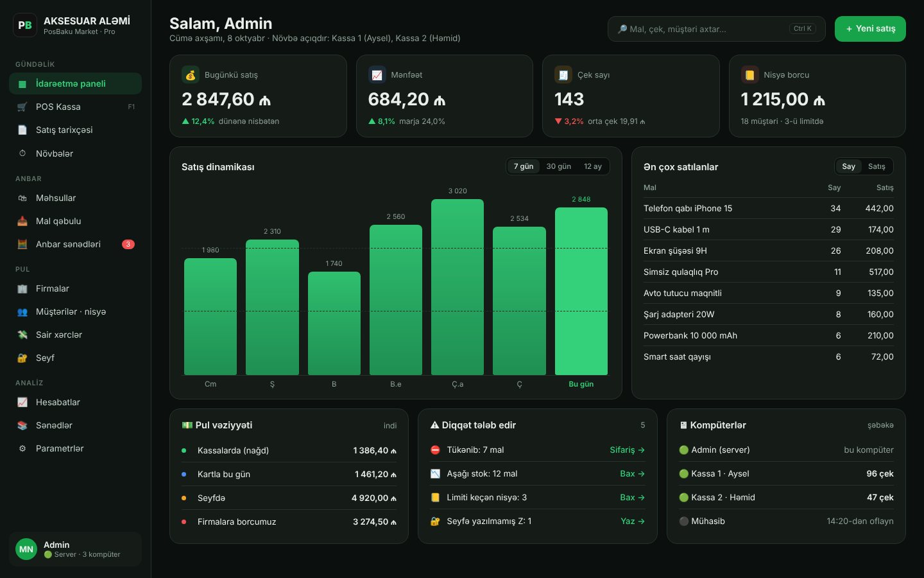Viewport: 924px width, 578px height.
Task: Switch sales chart to 30 gün
Action: tap(558, 166)
